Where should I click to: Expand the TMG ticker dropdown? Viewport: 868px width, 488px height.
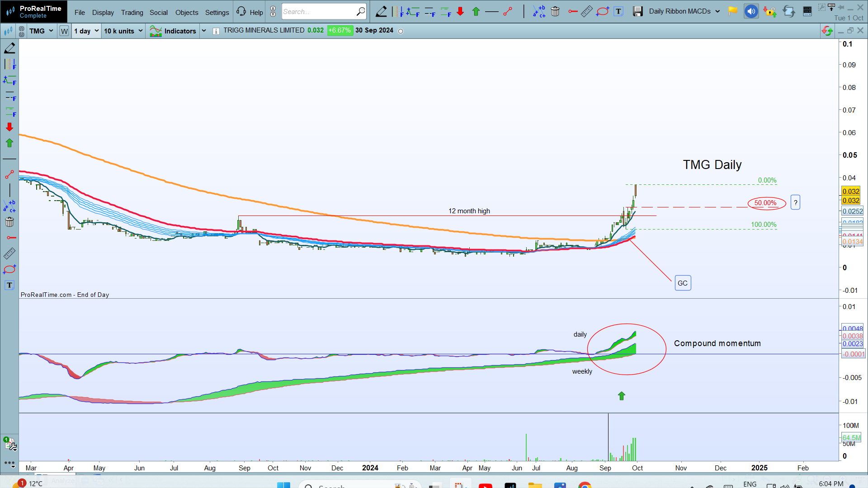coord(51,31)
